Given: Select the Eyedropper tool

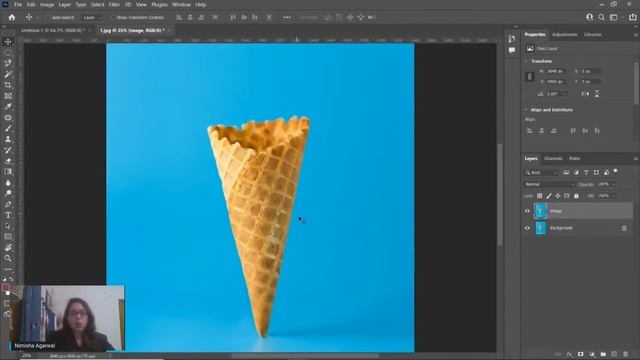Looking at the screenshot, I should click(x=8, y=107).
